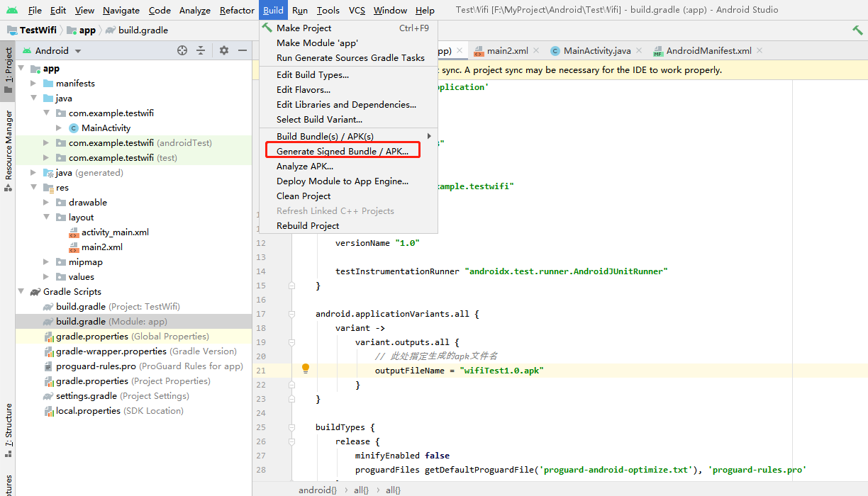Expand the MainActivity node
Viewport: 868px width, 496px height.
click(59, 128)
